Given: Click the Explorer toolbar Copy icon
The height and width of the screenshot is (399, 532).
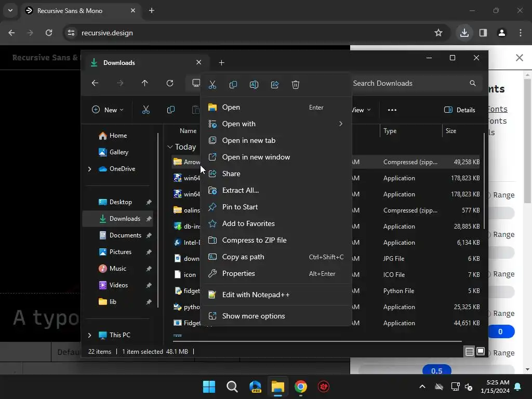Looking at the screenshot, I should [171, 110].
